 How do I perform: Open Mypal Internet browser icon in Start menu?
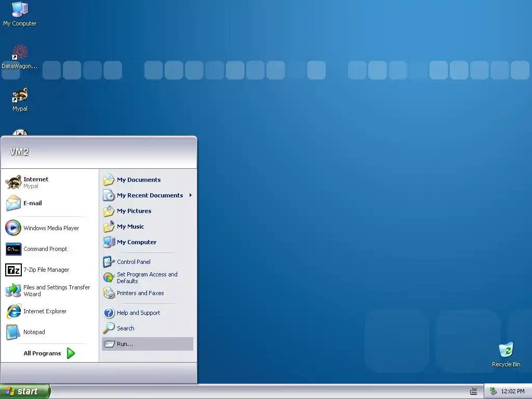[14, 182]
